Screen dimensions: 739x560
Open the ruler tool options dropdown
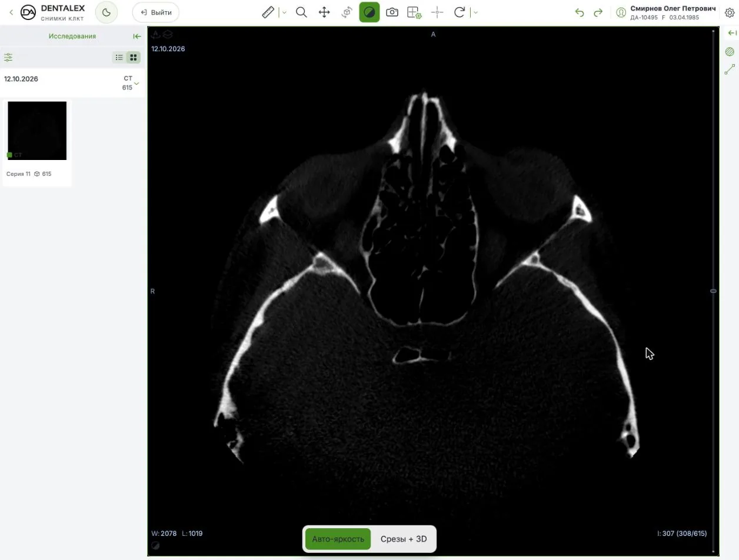[x=284, y=12]
